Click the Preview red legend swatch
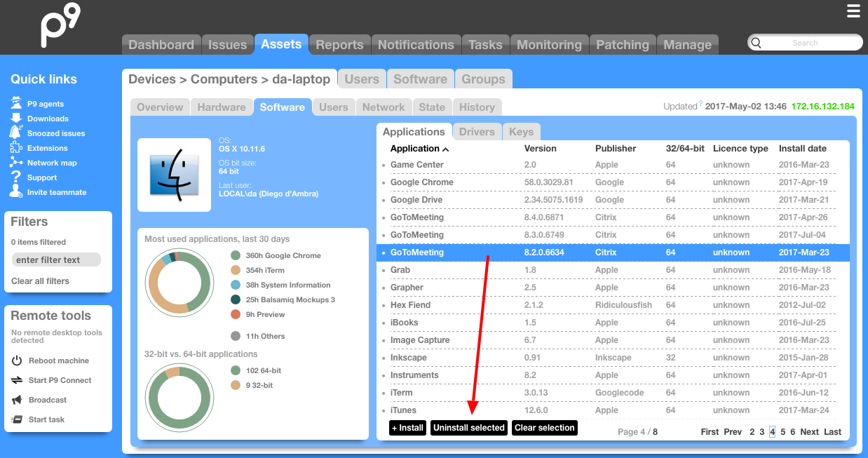Screen dimensions: 868x458 pyautogui.click(x=236, y=315)
